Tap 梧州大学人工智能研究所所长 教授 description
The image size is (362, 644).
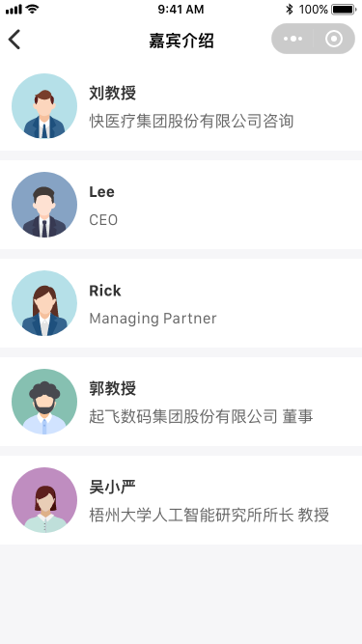[x=209, y=515]
